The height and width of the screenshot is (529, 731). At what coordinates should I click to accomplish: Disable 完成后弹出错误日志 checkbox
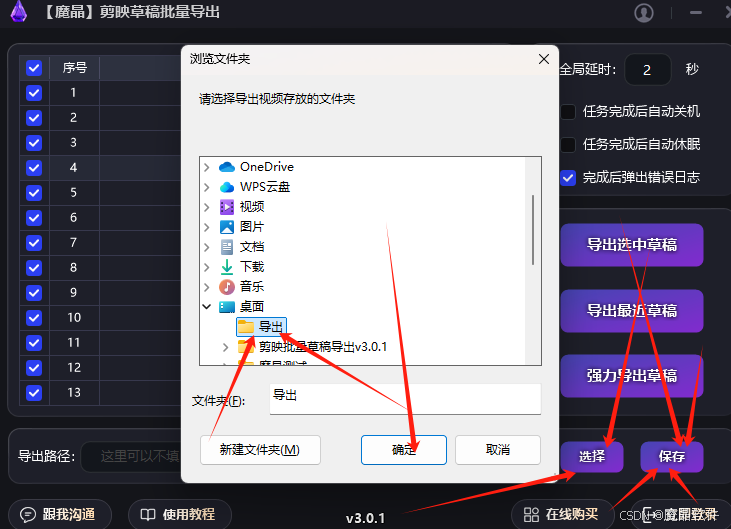coord(568,178)
